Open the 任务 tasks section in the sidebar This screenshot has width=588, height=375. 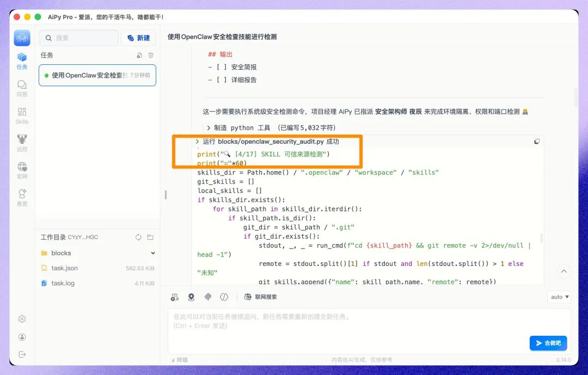[x=22, y=61]
